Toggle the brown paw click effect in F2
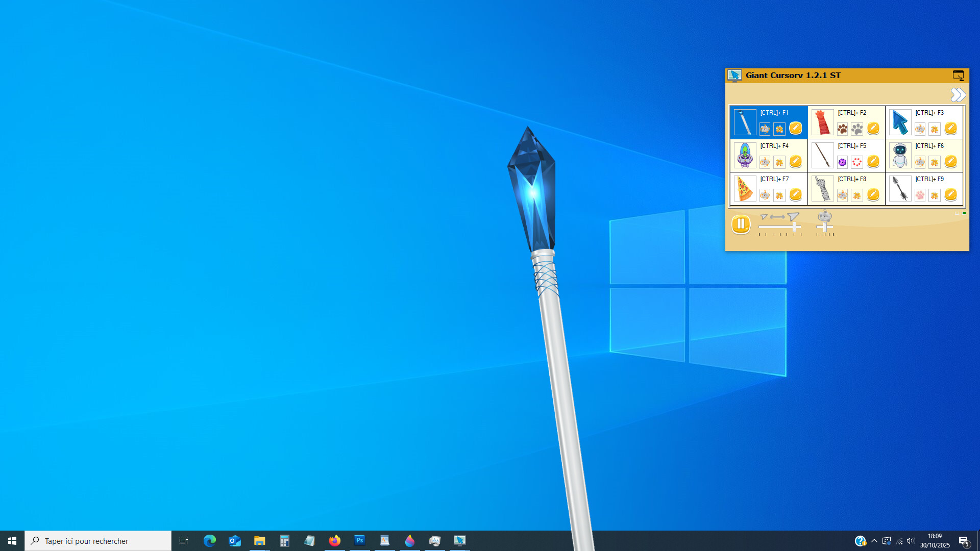The height and width of the screenshot is (551, 980). click(x=842, y=129)
